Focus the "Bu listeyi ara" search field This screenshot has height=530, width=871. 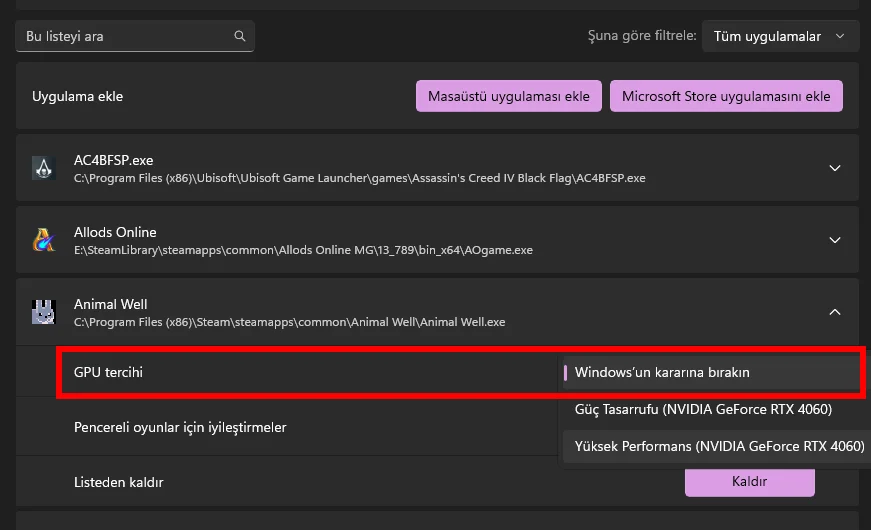[135, 36]
